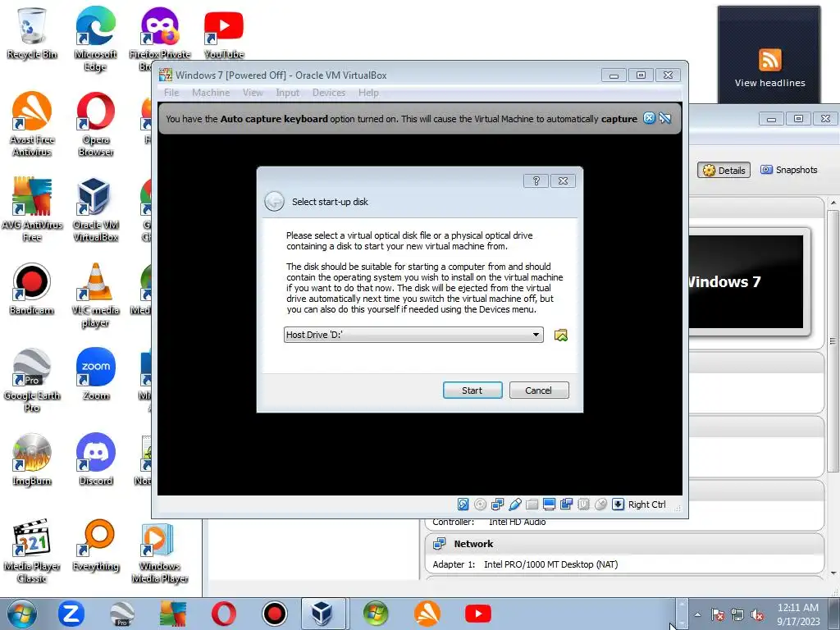Click the CPU virtualization status icon
Screen dimensions: 840x630
click(583, 504)
